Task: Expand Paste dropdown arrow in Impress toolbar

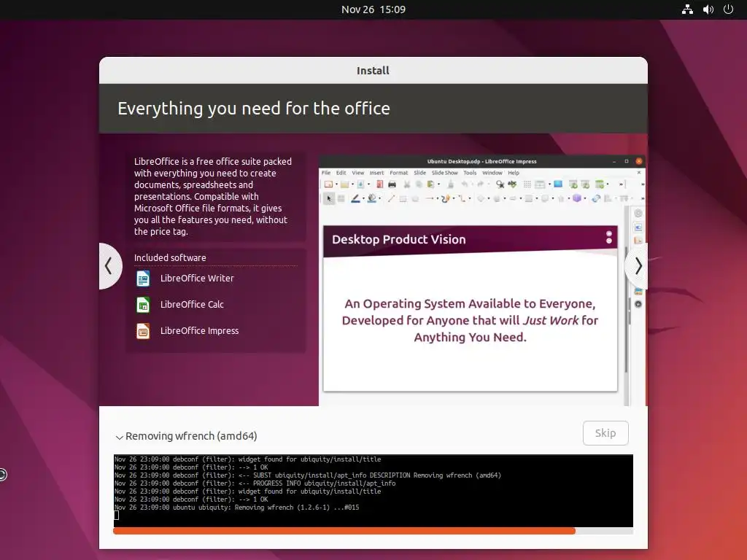Action: (438, 184)
